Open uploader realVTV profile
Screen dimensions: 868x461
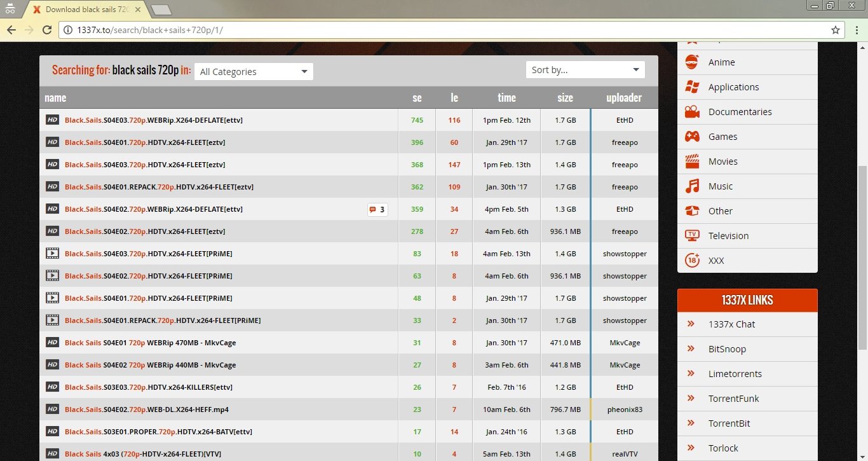pos(625,454)
